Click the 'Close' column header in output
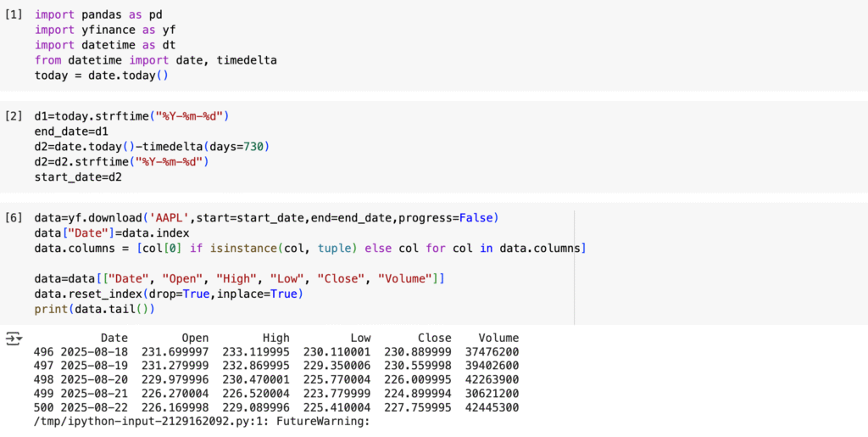This screenshot has height=437, width=868. 435,339
